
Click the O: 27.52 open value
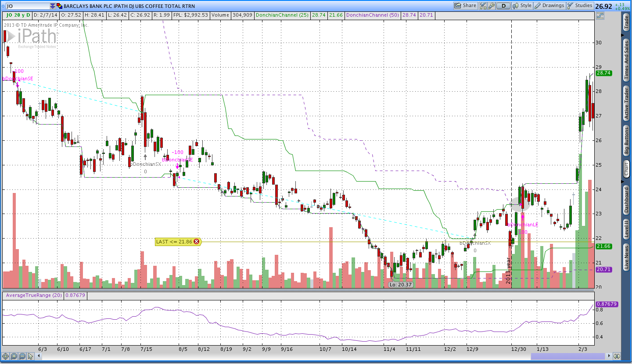[70, 15]
